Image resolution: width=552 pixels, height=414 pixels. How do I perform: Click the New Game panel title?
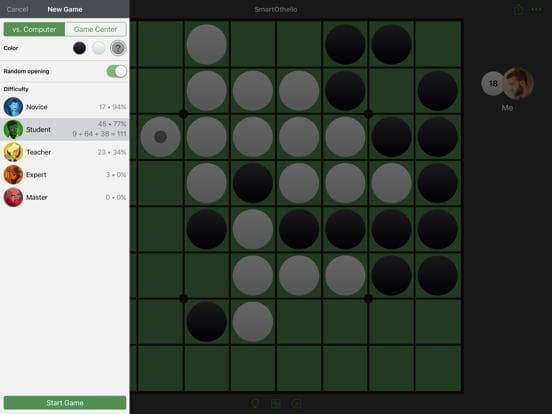65,10
